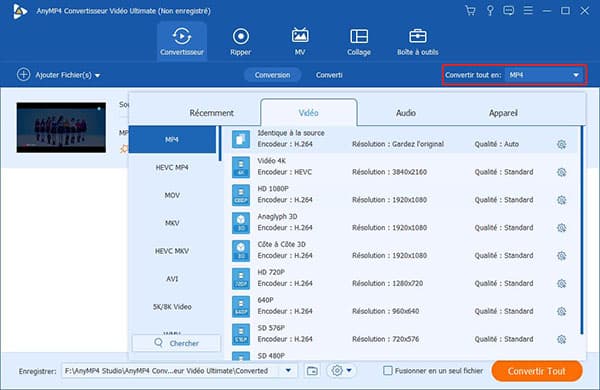
Task: Open the Collage module
Action: (x=359, y=41)
